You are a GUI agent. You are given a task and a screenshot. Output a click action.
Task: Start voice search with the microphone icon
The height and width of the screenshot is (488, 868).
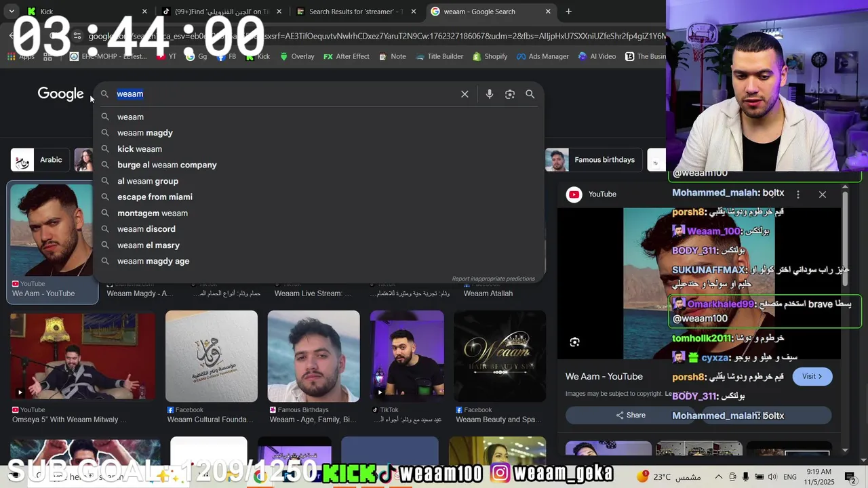[x=490, y=94]
